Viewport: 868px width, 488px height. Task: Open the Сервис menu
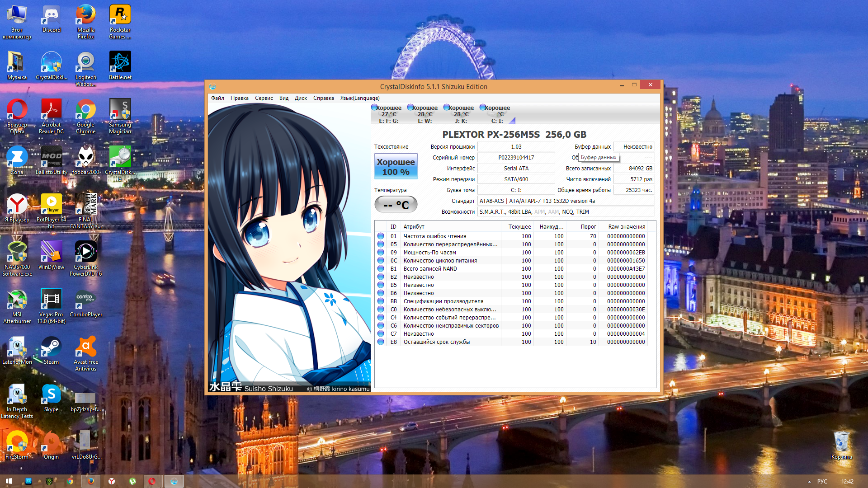point(264,98)
